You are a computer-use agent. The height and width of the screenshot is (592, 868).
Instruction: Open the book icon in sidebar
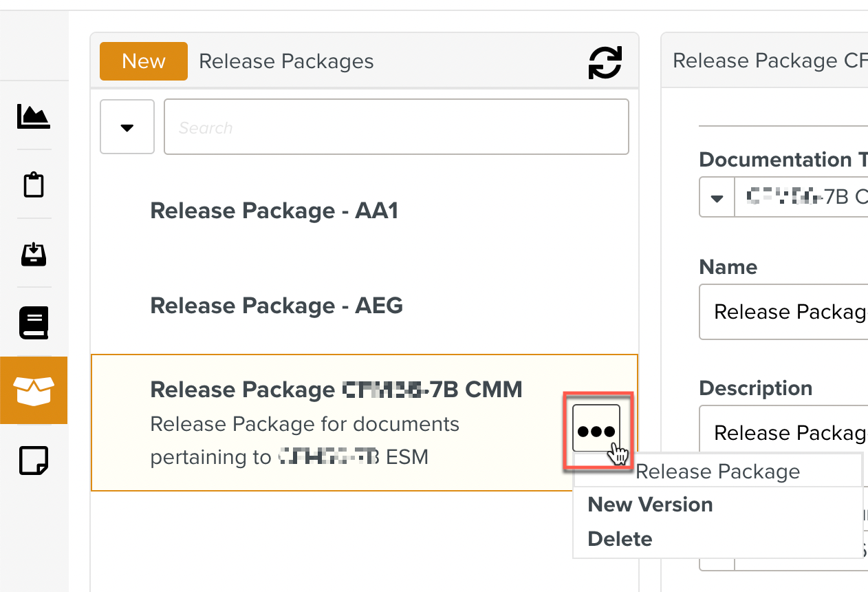[34, 322]
